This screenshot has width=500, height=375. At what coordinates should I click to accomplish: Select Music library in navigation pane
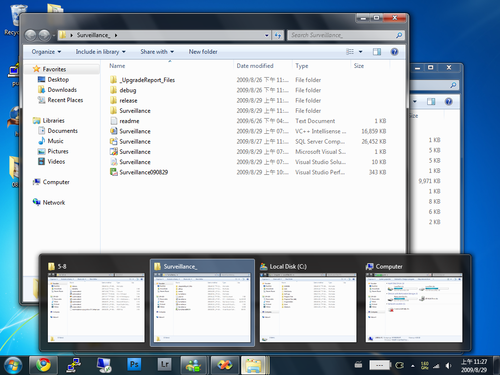click(55, 141)
